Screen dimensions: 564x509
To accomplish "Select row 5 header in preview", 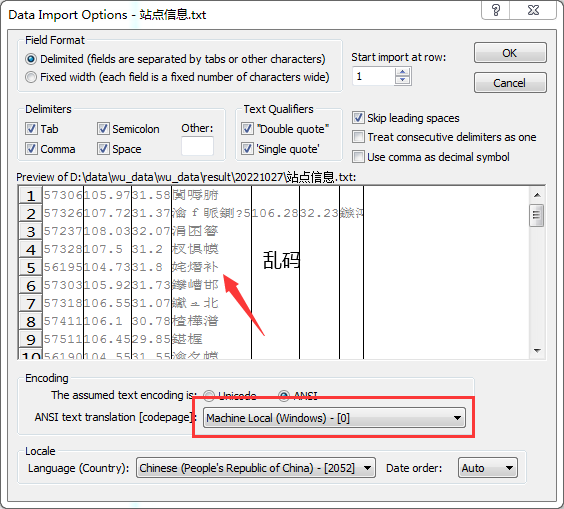I will [30, 267].
